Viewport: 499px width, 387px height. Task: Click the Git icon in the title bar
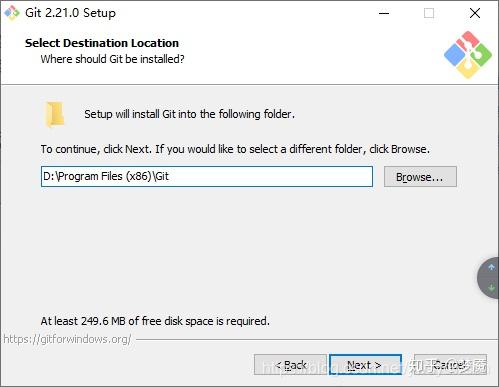pos(12,13)
